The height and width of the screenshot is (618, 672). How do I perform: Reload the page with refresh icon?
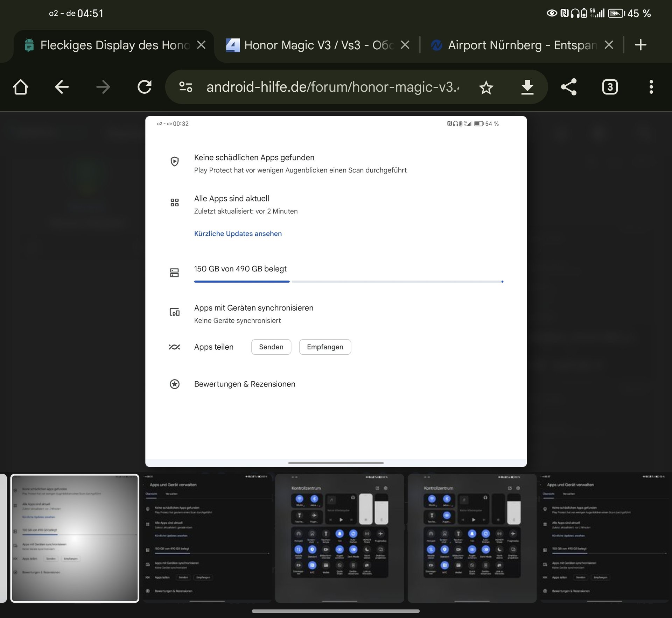click(144, 87)
